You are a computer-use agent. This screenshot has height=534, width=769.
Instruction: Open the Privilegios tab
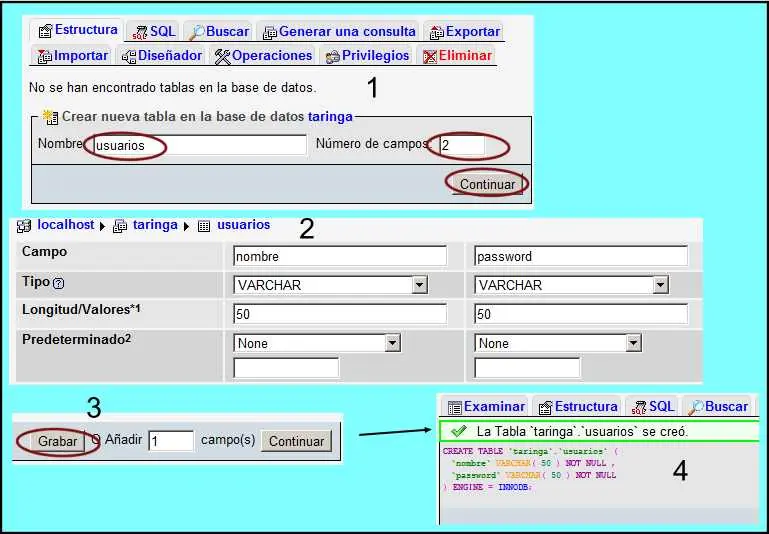pos(367,56)
